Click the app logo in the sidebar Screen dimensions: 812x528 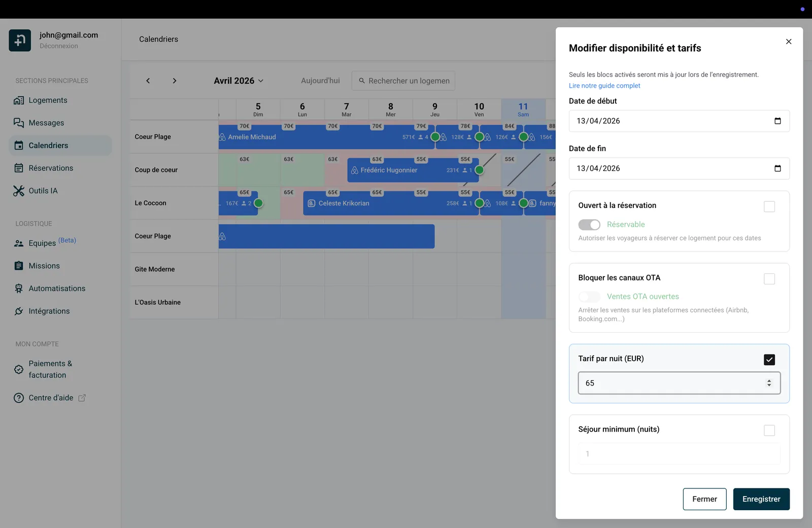(x=20, y=40)
